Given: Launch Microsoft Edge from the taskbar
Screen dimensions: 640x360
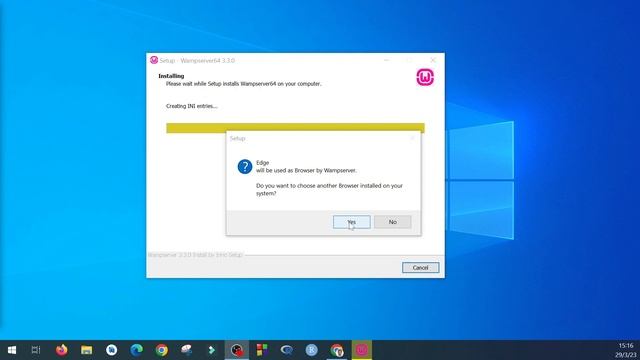Looking at the screenshot, I should pyautogui.click(x=137, y=350).
